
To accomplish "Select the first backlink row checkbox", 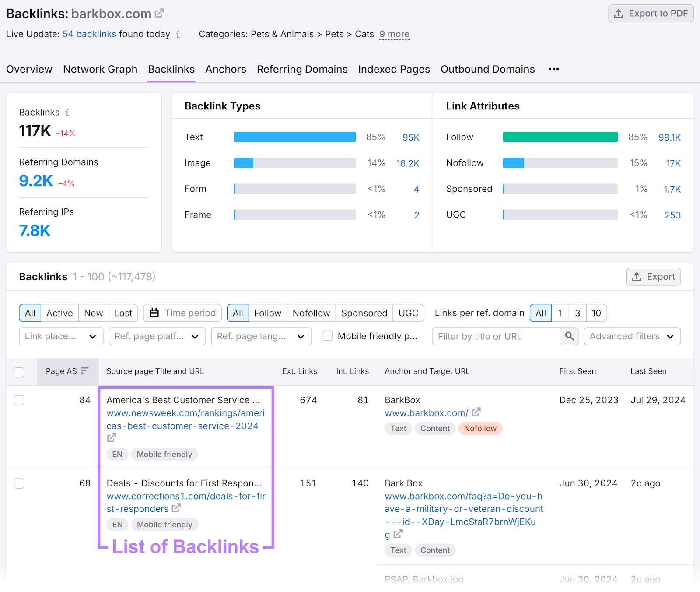I will pyautogui.click(x=19, y=400).
